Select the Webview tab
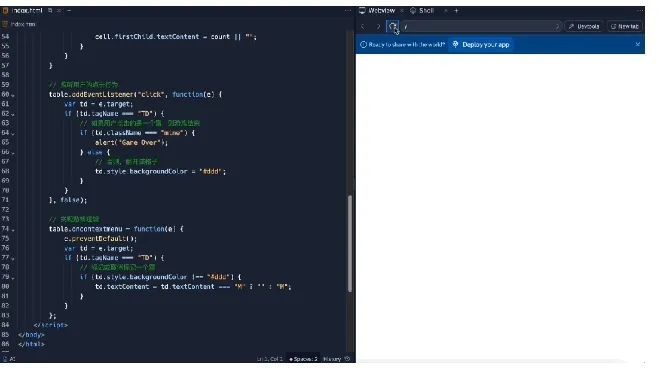The width and height of the screenshot is (670, 368). pos(377,11)
